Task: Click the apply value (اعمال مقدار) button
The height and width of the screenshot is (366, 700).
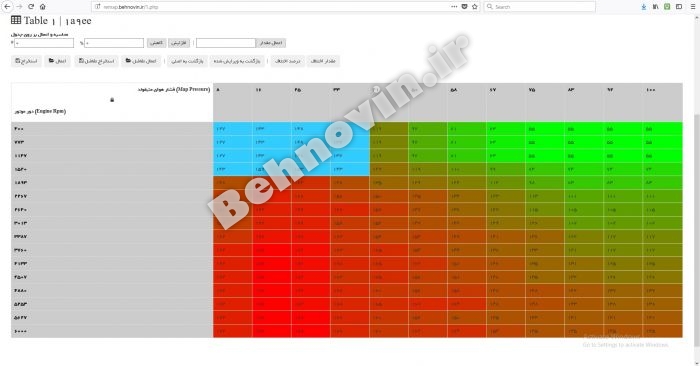Action: [x=271, y=43]
